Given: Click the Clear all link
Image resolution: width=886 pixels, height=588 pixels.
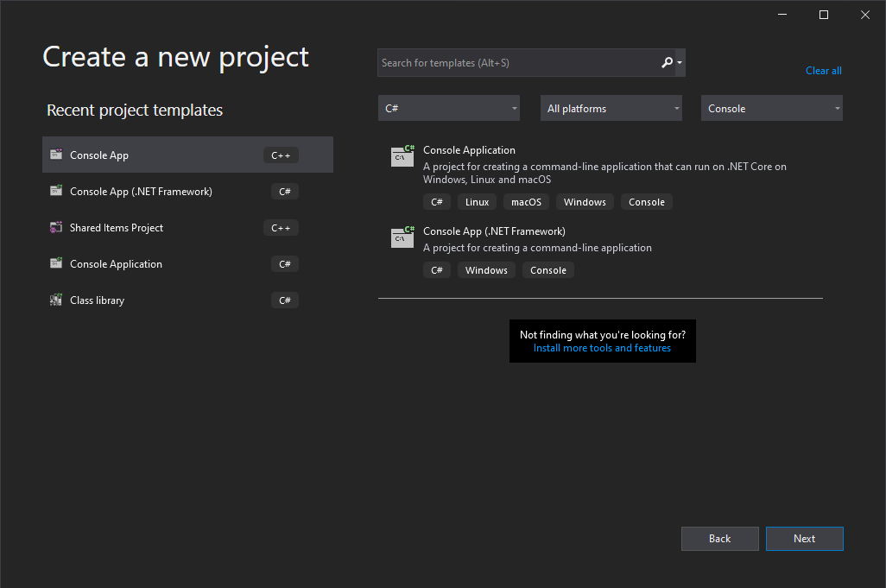Looking at the screenshot, I should (x=823, y=70).
